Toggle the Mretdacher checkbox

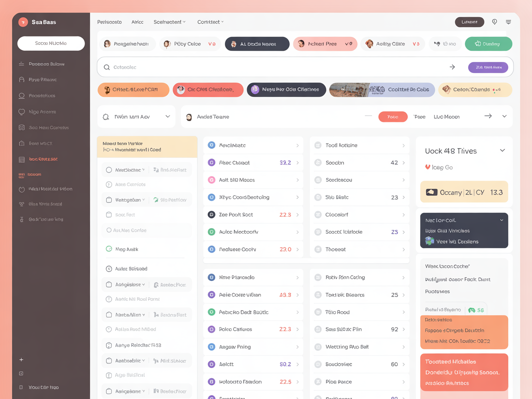(109, 170)
